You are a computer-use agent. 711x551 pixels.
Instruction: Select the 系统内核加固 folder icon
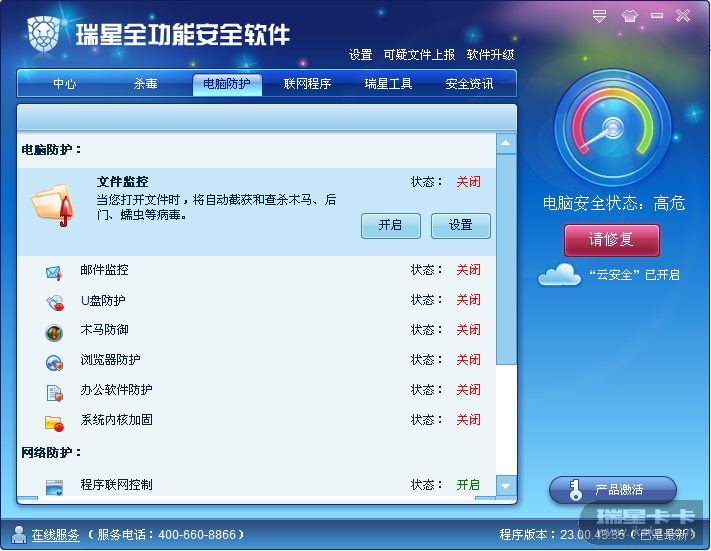click(x=54, y=423)
